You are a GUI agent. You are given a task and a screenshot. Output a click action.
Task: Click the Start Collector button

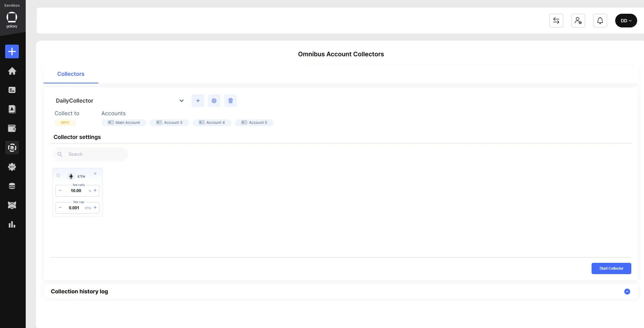point(611,268)
